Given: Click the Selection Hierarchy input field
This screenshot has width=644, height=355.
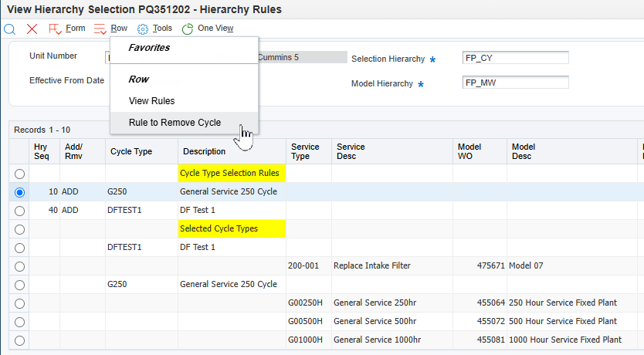Looking at the screenshot, I should pos(515,58).
